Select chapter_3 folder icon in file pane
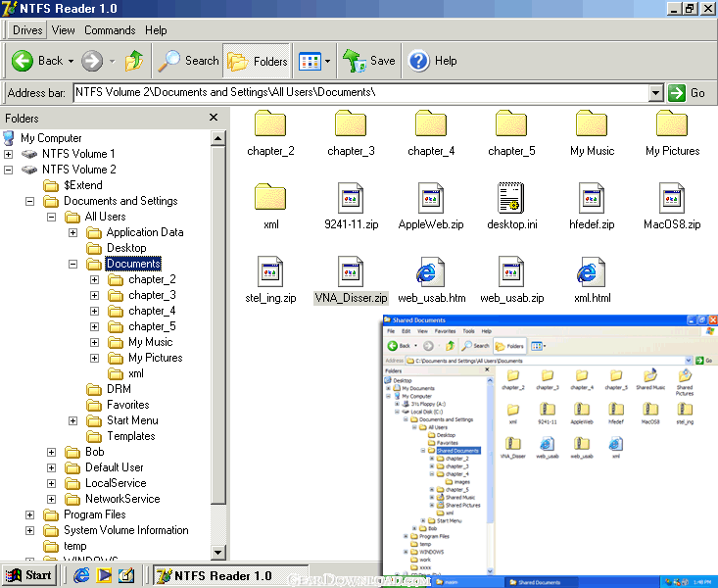718x588 pixels. pyautogui.click(x=351, y=123)
